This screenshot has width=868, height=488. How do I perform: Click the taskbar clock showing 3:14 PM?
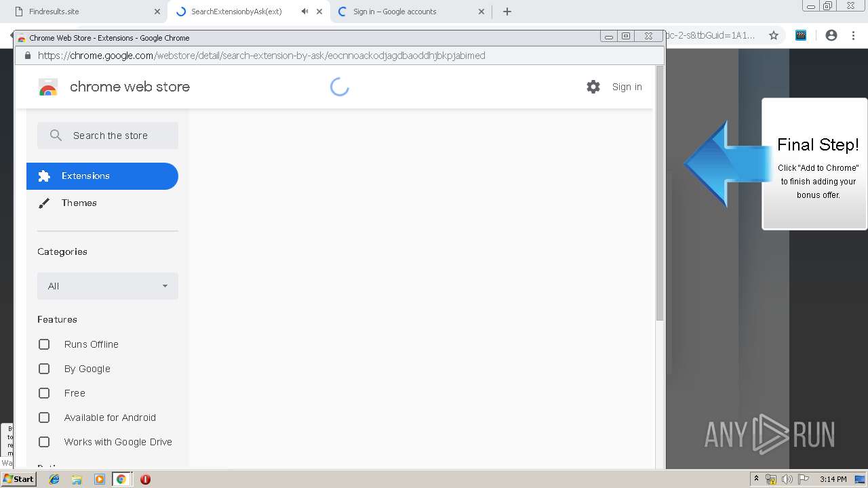tap(833, 479)
